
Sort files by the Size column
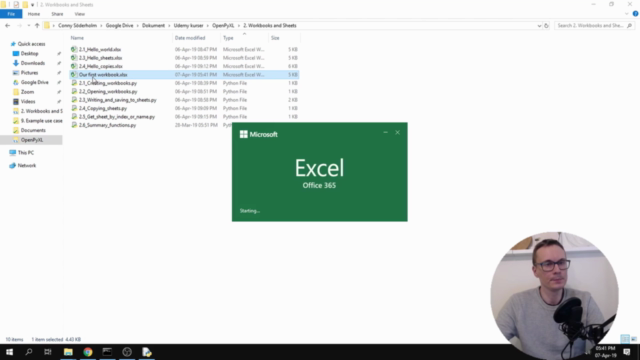coord(275,38)
